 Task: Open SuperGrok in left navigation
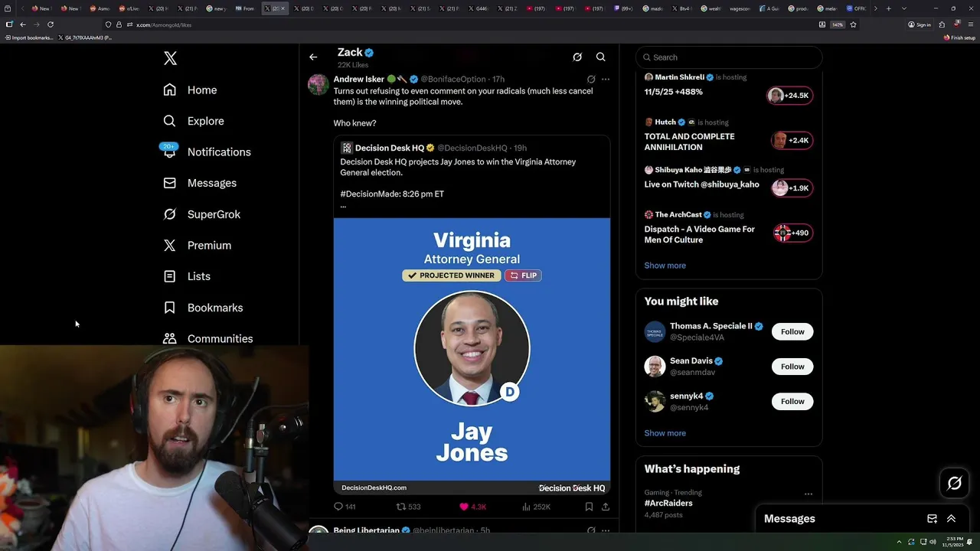[202, 214]
